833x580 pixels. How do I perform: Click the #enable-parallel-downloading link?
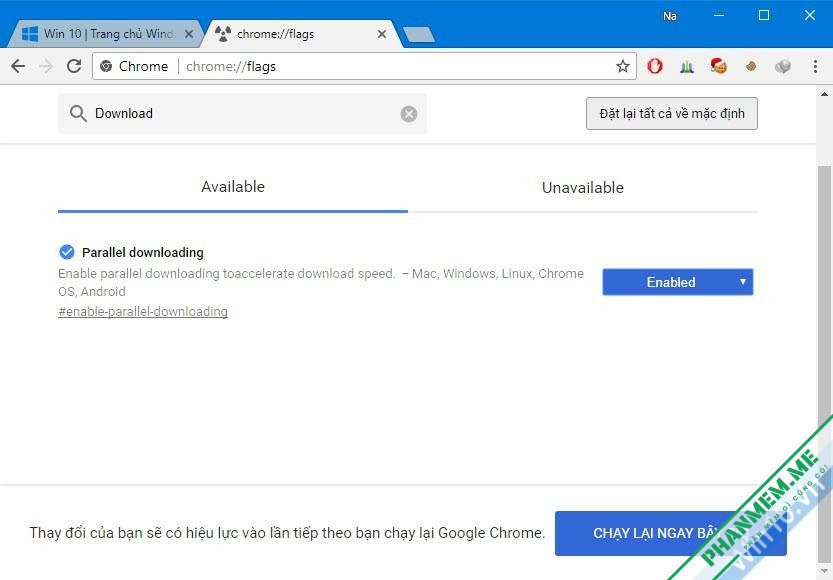click(143, 312)
